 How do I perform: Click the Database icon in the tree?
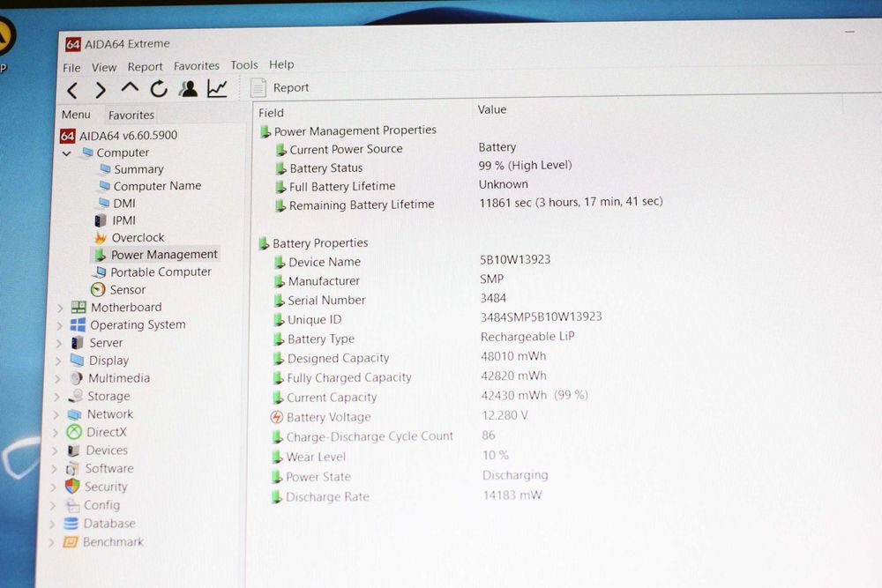[x=71, y=524]
